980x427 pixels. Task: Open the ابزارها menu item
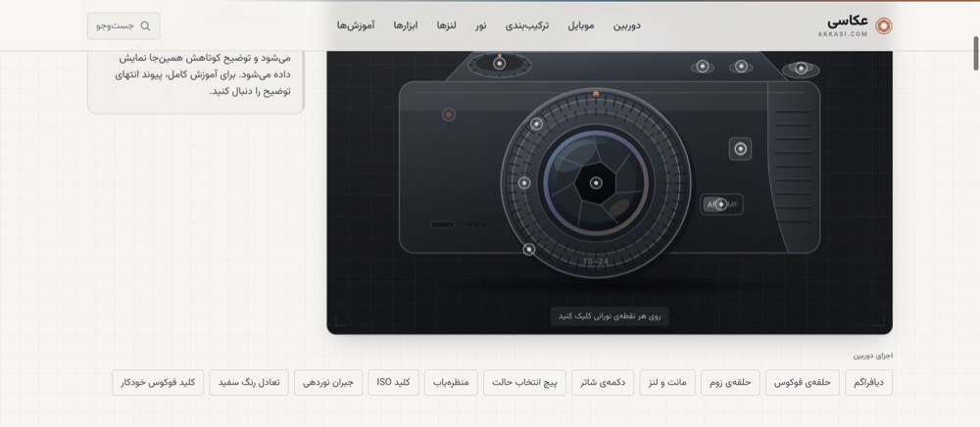(406, 25)
